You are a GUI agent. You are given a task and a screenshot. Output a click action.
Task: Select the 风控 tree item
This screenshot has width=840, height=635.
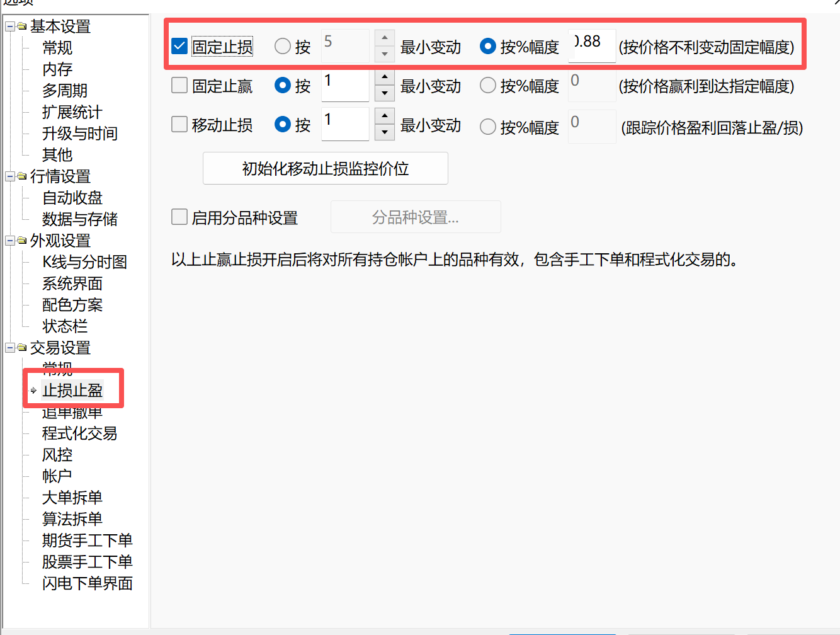coord(57,455)
